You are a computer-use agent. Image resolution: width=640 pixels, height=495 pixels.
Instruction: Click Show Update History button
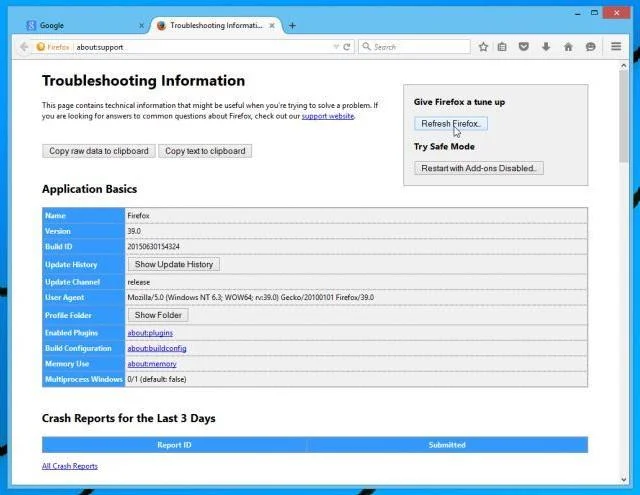174,264
